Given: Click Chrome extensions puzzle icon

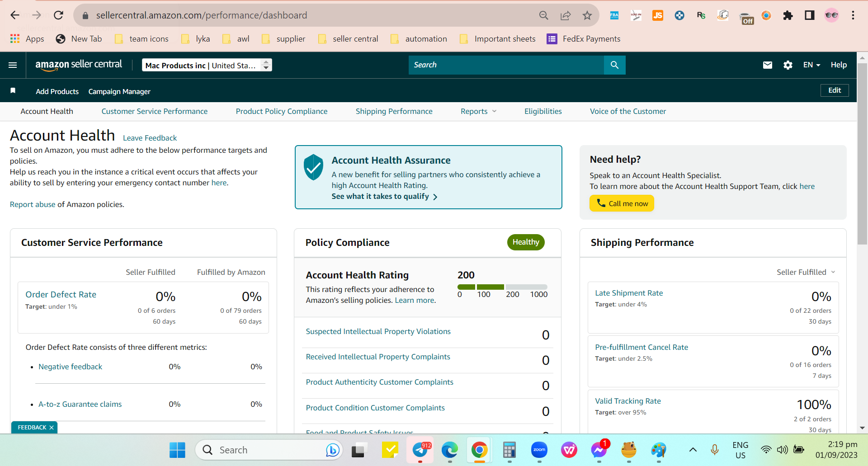Looking at the screenshot, I should 788,15.
